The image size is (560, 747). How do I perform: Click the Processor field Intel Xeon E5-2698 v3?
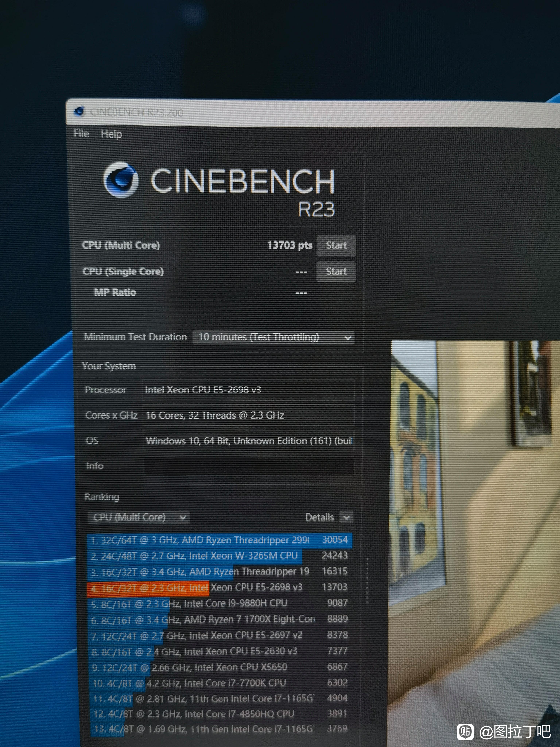pos(248,390)
